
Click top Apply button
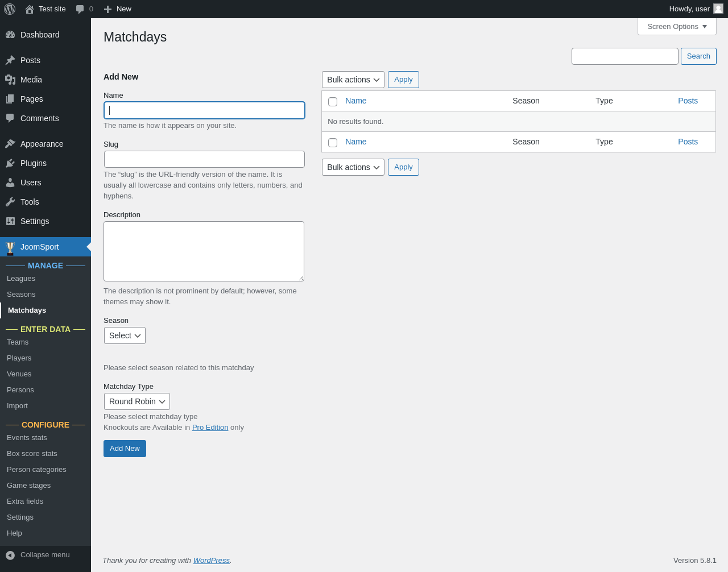pos(403,80)
